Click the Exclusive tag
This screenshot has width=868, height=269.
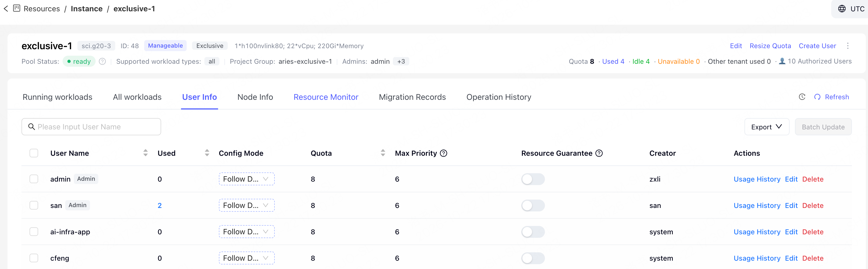pyautogui.click(x=209, y=45)
